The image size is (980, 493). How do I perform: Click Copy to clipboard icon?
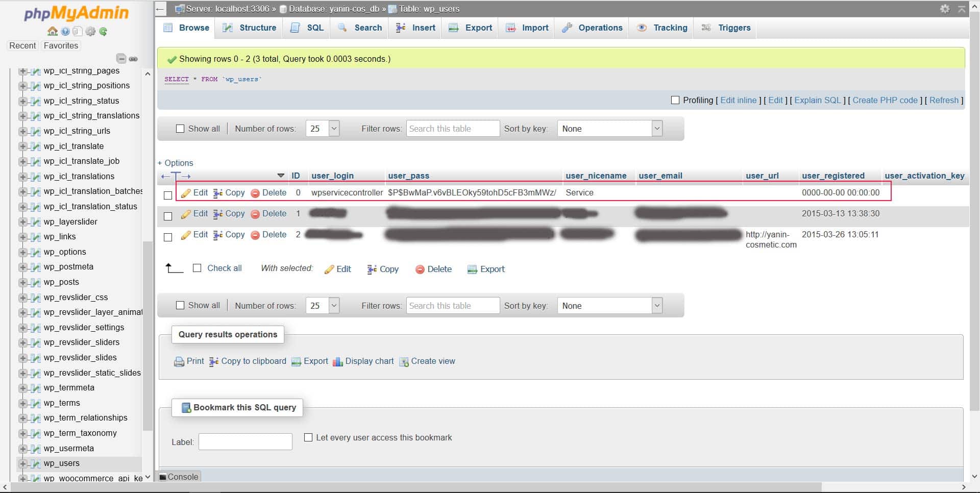pyautogui.click(x=214, y=361)
